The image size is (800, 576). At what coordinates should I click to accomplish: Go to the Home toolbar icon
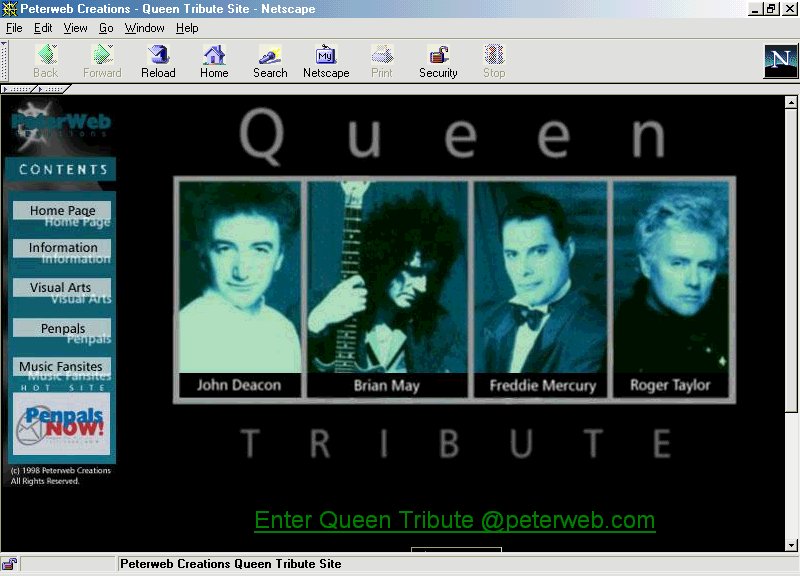[x=214, y=55]
